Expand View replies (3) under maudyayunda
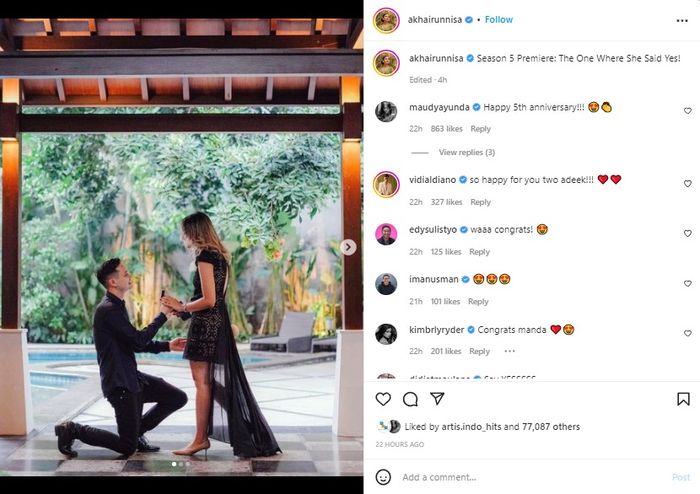The height and width of the screenshot is (494, 700). [x=466, y=152]
